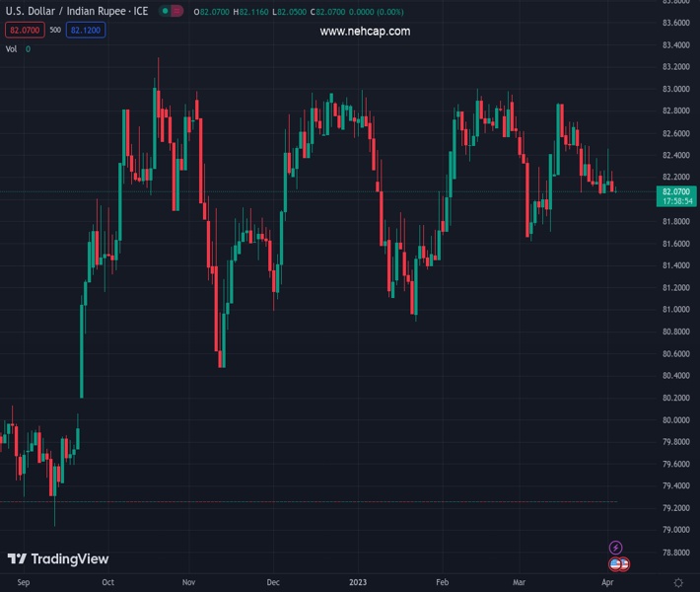Click the www.nehcap.com watermark text
Screen dimensions: 700x592
(365, 32)
